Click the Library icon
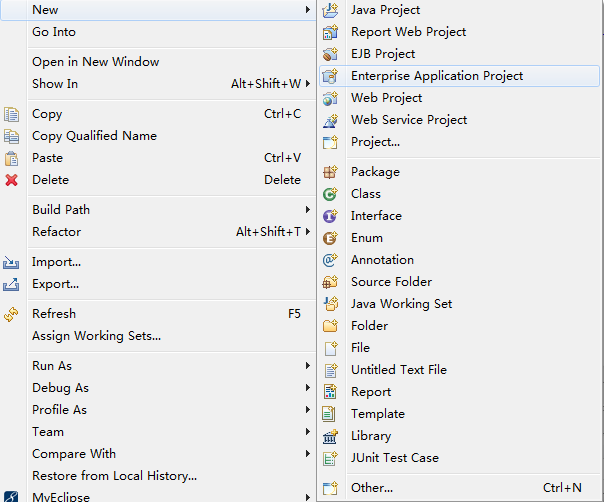 330,436
